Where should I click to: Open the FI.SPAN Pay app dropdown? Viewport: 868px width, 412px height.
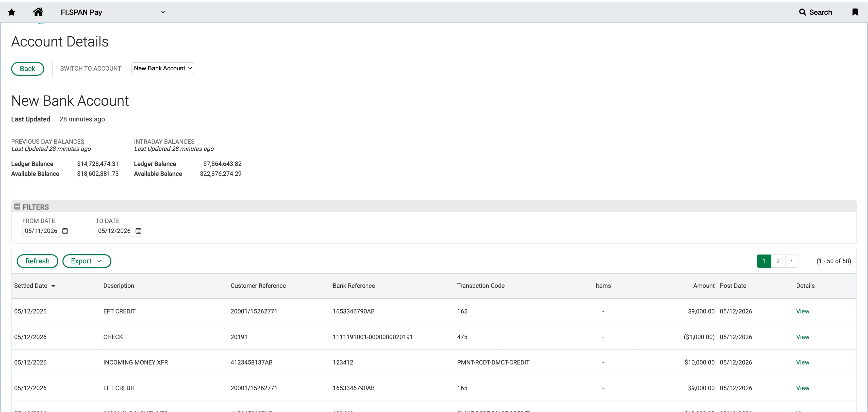click(113, 12)
